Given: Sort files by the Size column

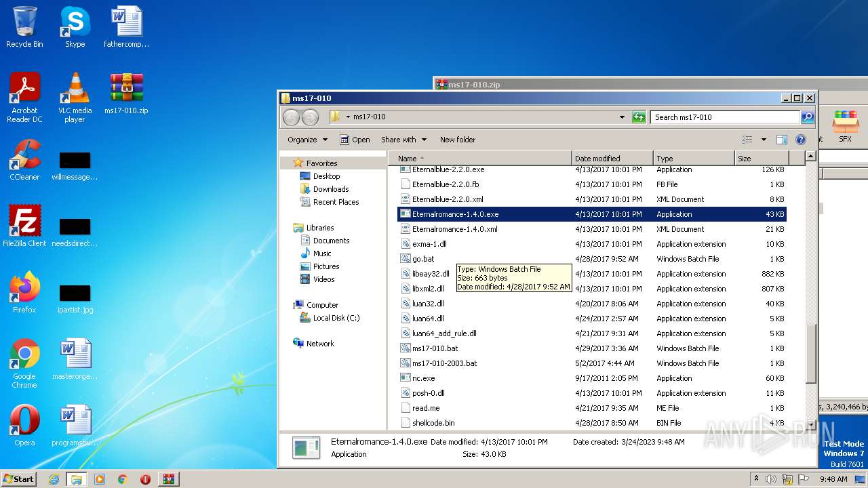Looking at the screenshot, I should tap(761, 159).
